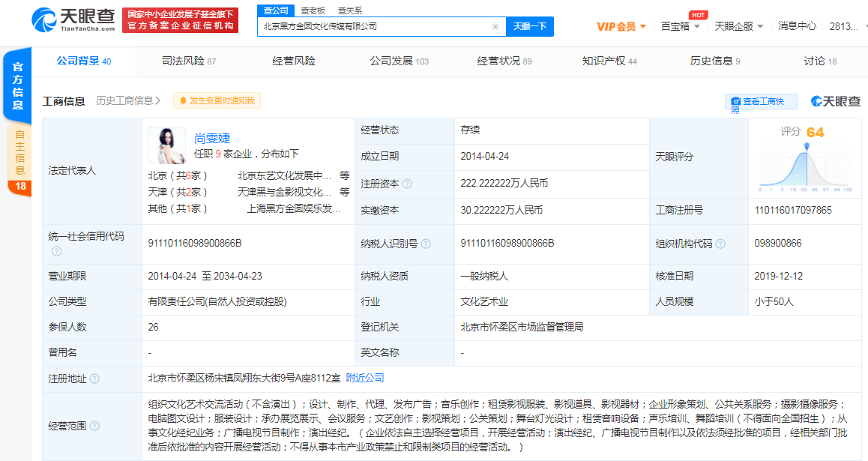This screenshot has width=868, height=461.
Task: Click the legal representative photo thumbnail
Action: point(166,145)
